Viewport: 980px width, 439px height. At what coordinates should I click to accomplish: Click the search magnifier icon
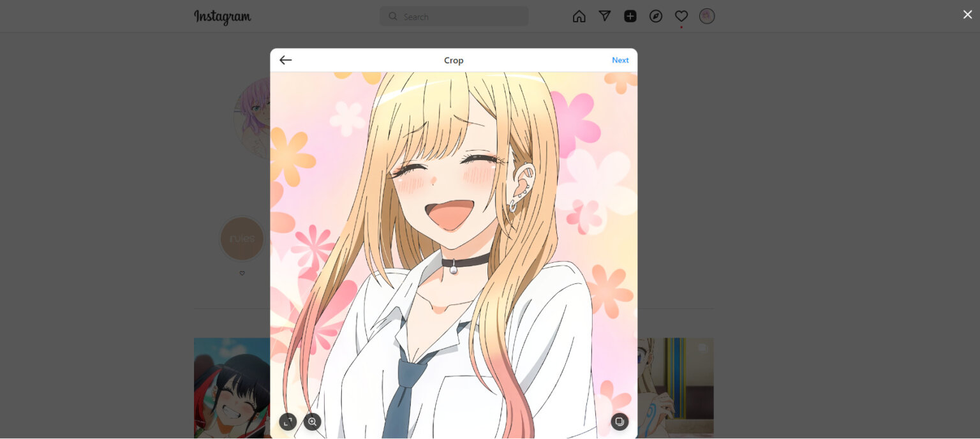(x=392, y=16)
